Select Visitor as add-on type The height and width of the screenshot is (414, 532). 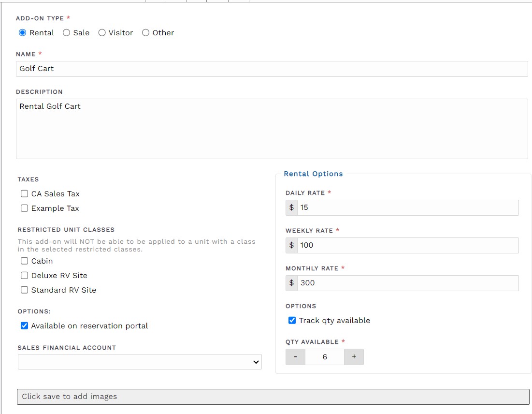tap(102, 33)
